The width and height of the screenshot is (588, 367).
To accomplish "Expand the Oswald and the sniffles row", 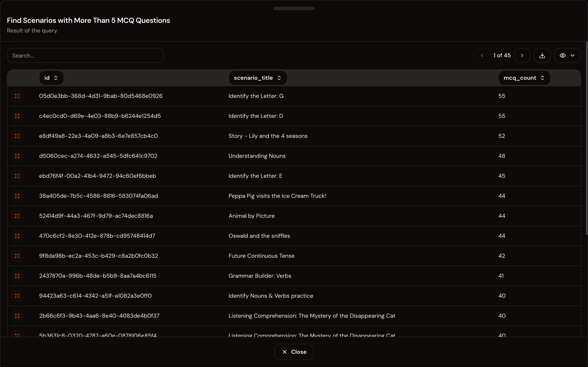I will (x=17, y=236).
